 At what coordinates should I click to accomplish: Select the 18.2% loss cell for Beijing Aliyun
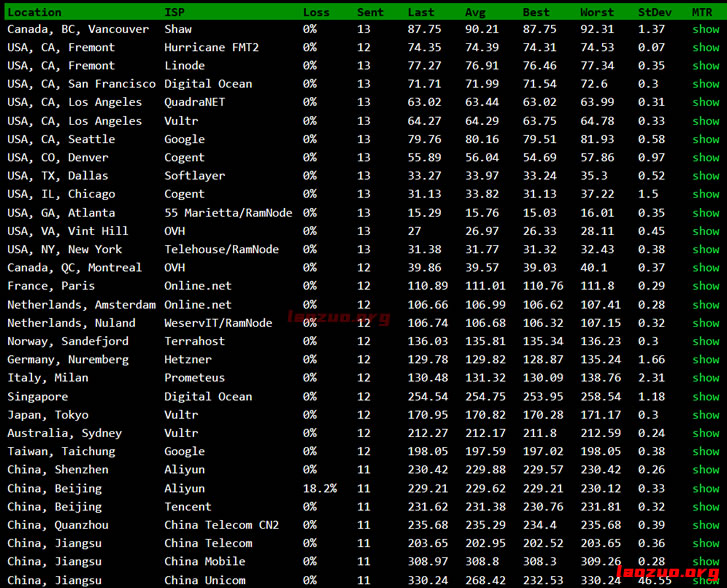320,488
